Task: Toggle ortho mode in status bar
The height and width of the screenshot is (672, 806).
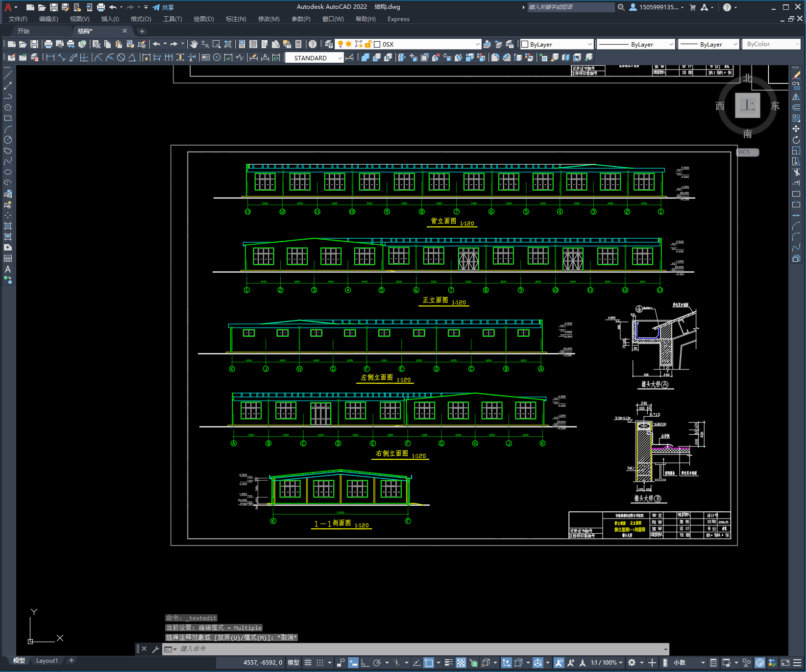Action: pyautogui.click(x=365, y=663)
